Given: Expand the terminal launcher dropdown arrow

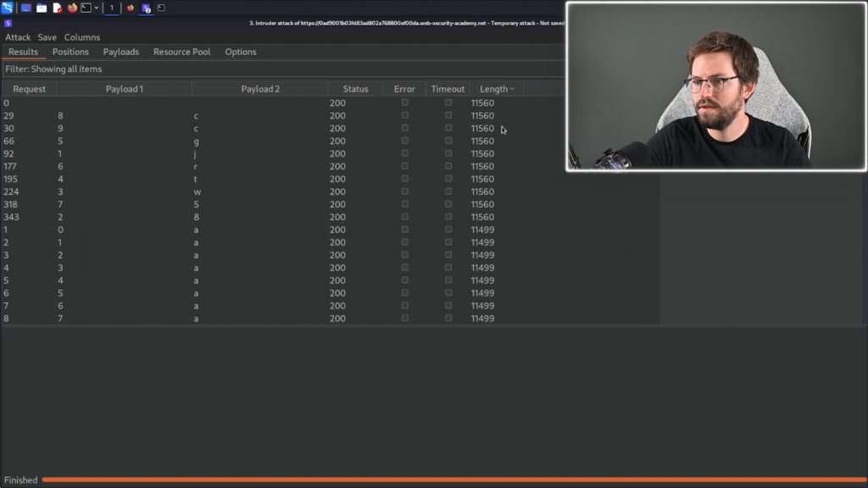Looking at the screenshot, I should [x=97, y=8].
